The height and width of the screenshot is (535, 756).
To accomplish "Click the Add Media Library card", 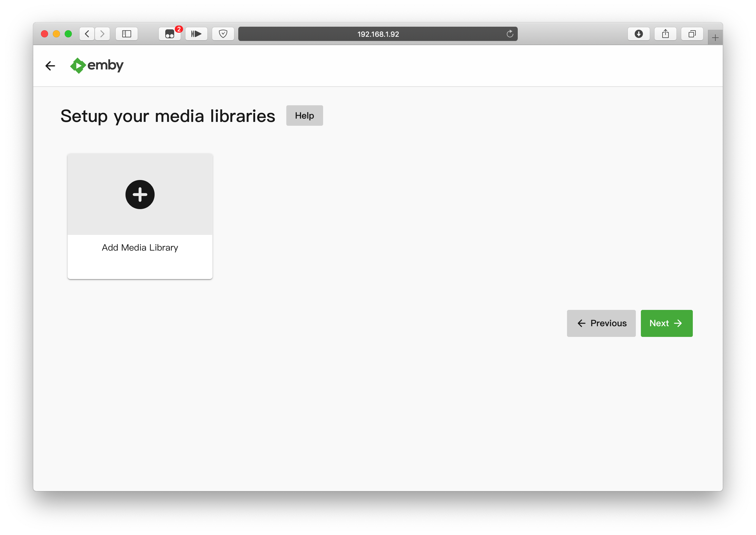I will pyautogui.click(x=140, y=216).
